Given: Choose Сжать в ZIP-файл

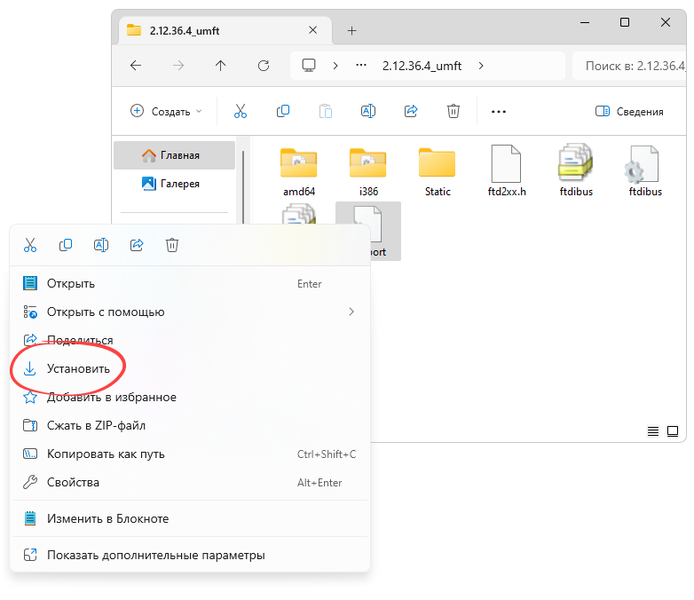Looking at the screenshot, I should pyautogui.click(x=190, y=425).
